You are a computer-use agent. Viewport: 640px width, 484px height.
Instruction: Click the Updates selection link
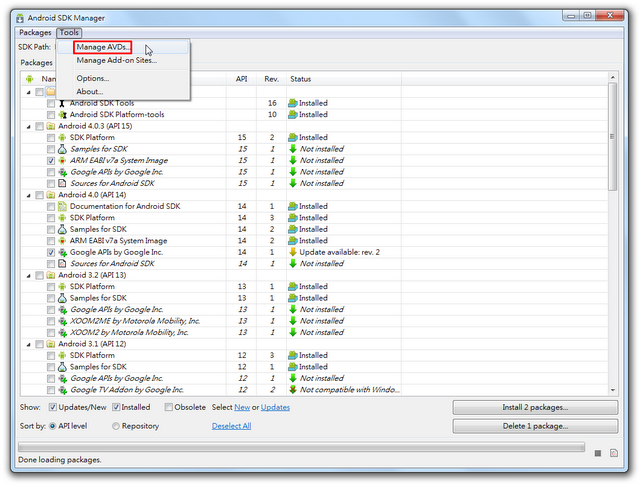[x=275, y=407]
